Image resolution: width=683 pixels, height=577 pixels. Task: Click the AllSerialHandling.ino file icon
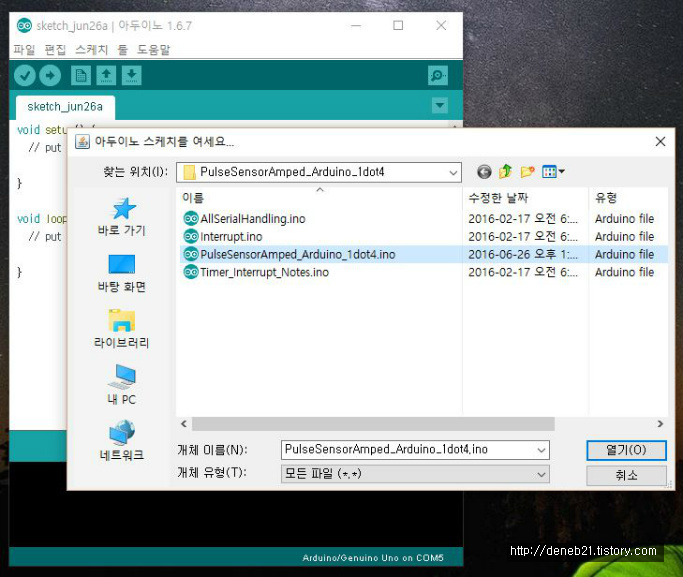tap(191, 218)
